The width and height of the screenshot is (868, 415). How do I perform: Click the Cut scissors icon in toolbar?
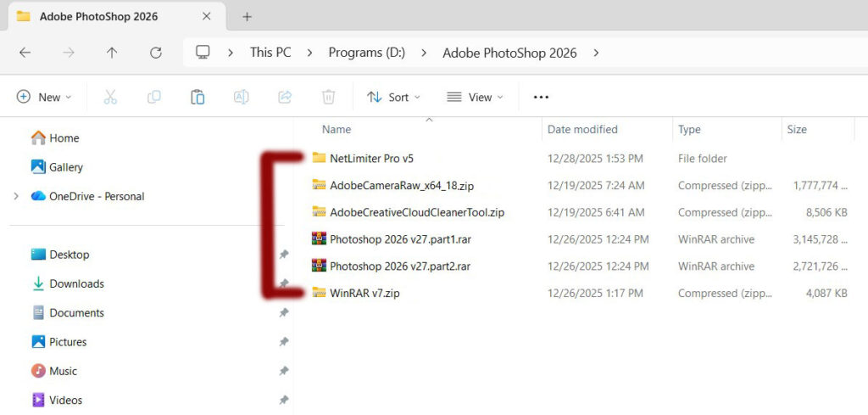tap(110, 98)
